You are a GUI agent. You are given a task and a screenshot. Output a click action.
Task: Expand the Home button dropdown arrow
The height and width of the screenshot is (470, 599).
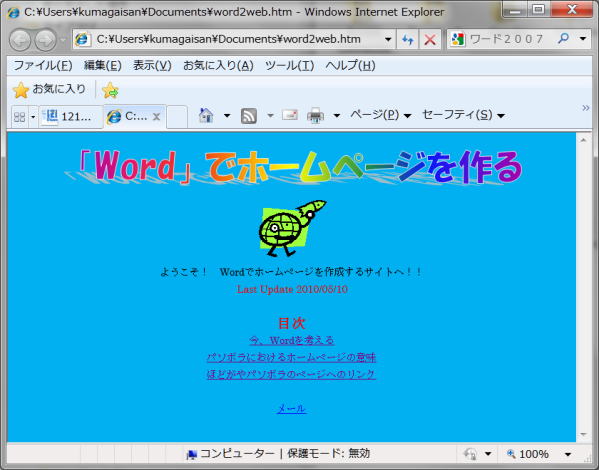(227, 115)
